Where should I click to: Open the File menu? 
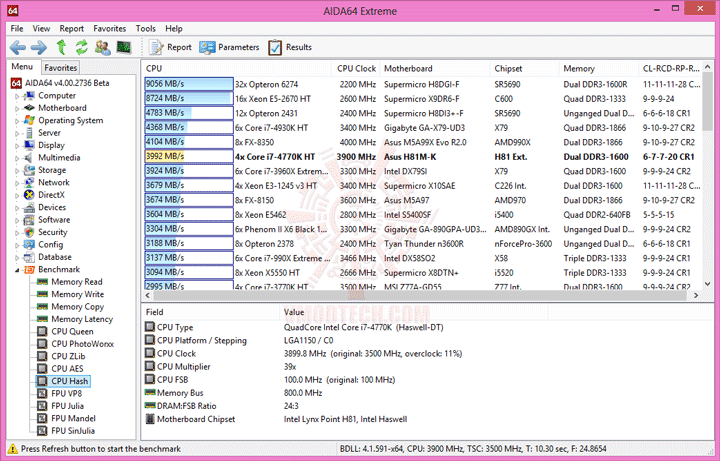[x=17, y=28]
